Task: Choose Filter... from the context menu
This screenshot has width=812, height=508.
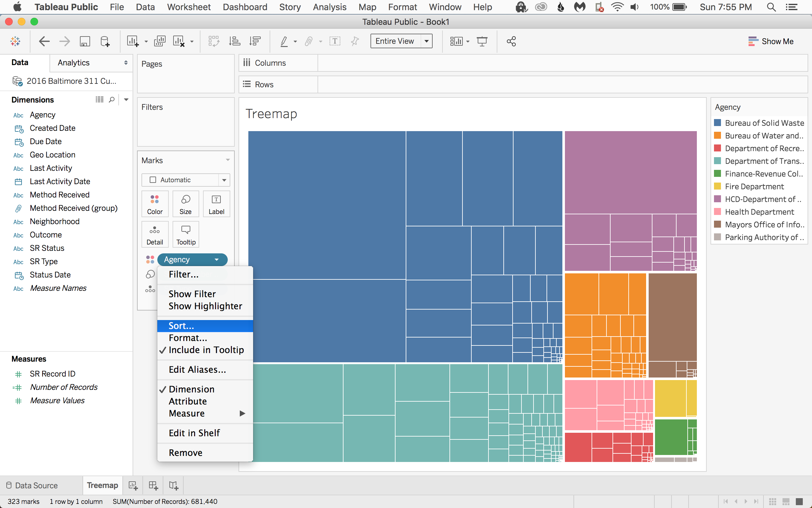Action: pyautogui.click(x=205, y=275)
